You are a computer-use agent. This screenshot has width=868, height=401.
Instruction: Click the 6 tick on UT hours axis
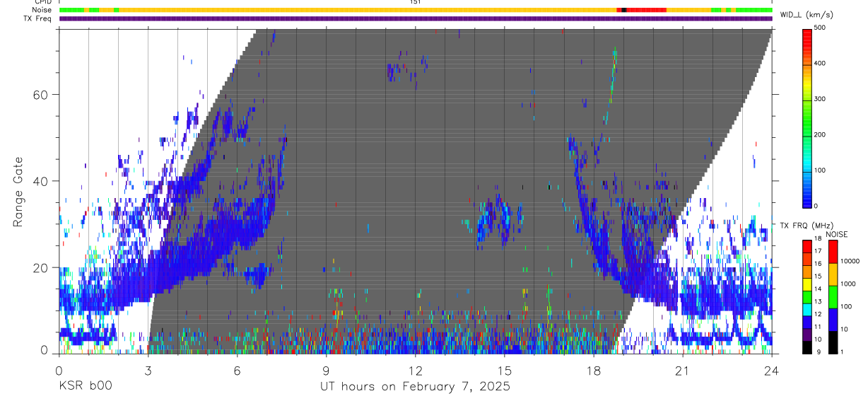[x=237, y=371]
